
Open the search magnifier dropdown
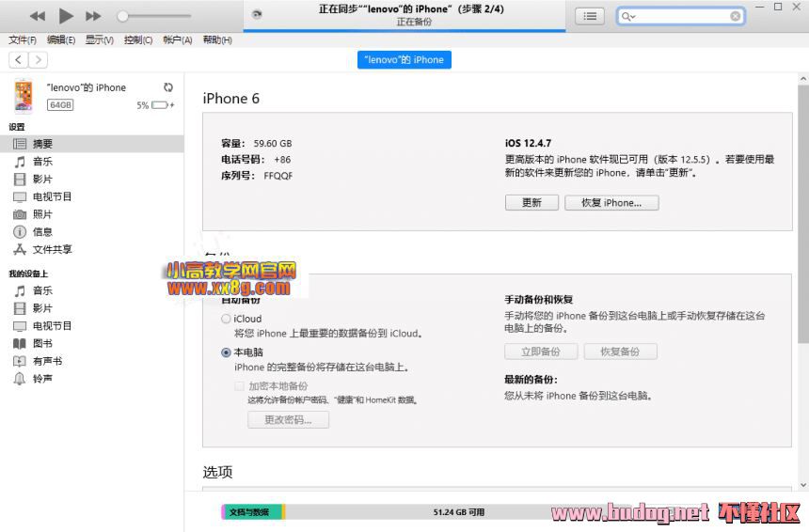627,17
